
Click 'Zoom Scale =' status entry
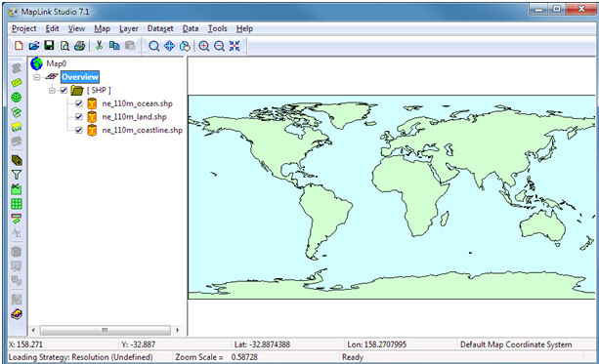click(x=199, y=357)
